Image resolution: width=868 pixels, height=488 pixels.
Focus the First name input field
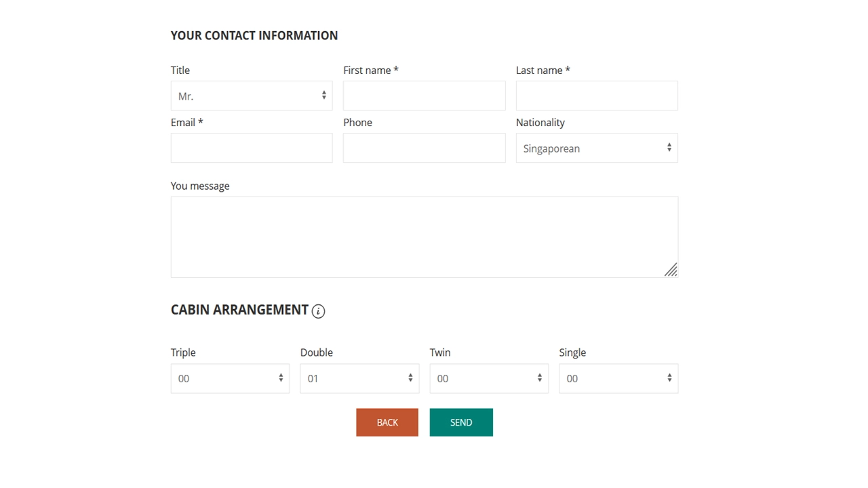pos(424,96)
